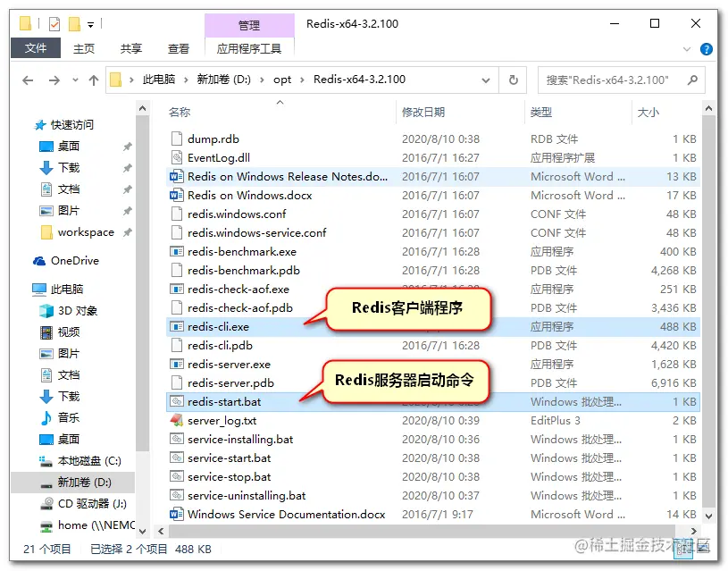Viewport: 728px width, 571px height.
Task: Click the service-stop.bat batch icon
Action: pyautogui.click(x=177, y=476)
